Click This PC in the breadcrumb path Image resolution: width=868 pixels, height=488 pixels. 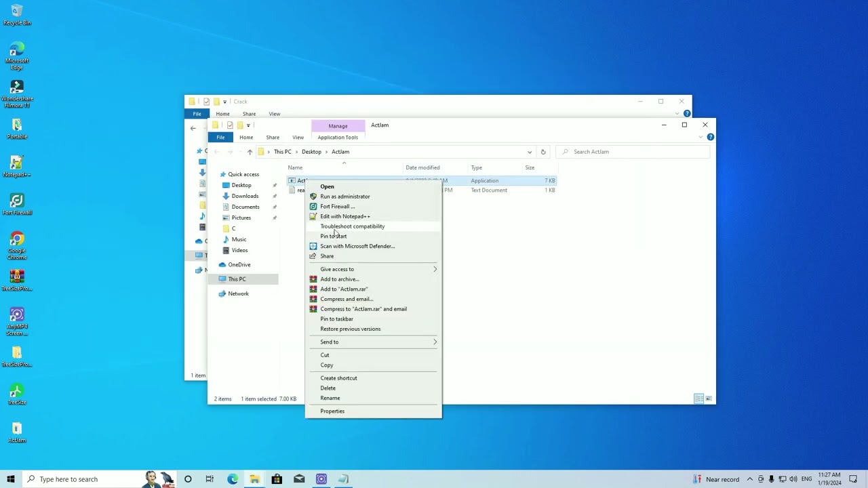282,152
